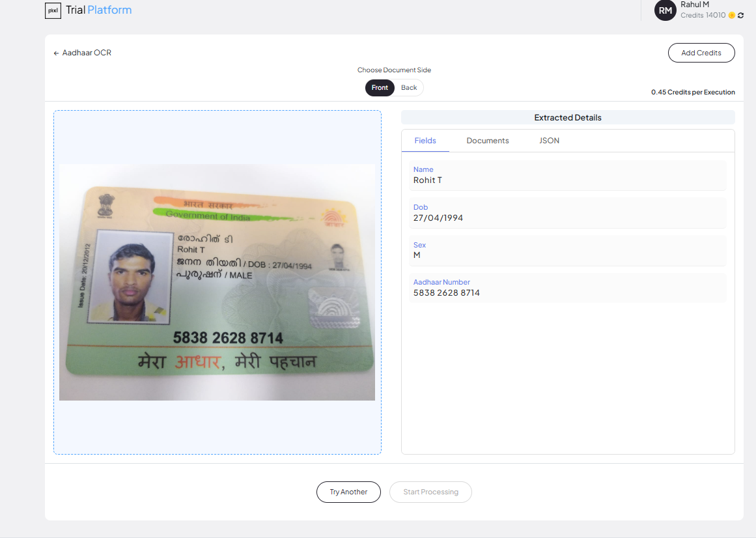Refresh the credits balance
756x538 pixels.
739,15
